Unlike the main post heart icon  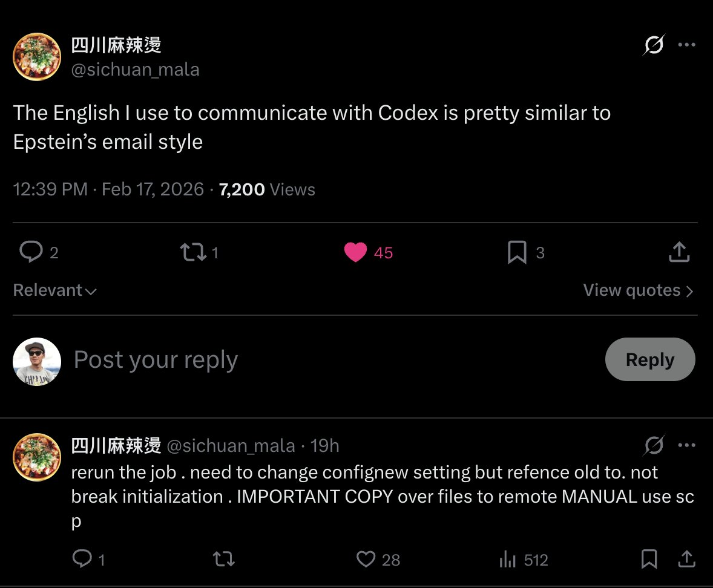tap(355, 252)
